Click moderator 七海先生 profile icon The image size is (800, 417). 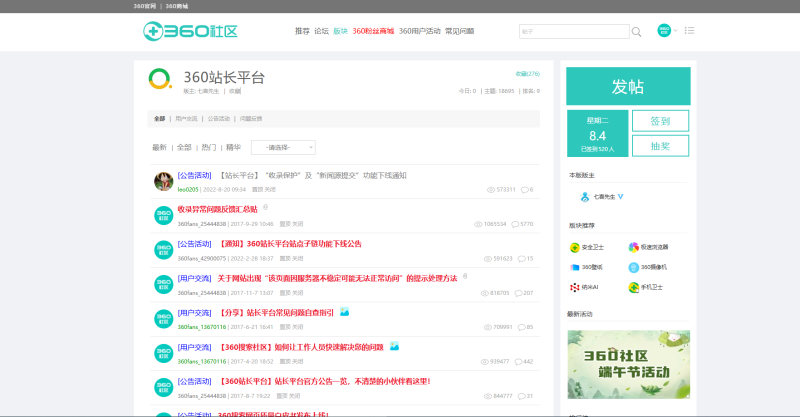tap(585, 197)
